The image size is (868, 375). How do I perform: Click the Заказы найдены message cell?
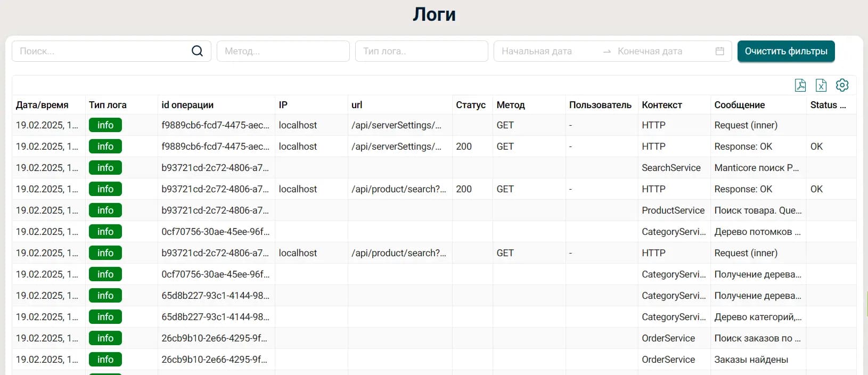pos(751,360)
